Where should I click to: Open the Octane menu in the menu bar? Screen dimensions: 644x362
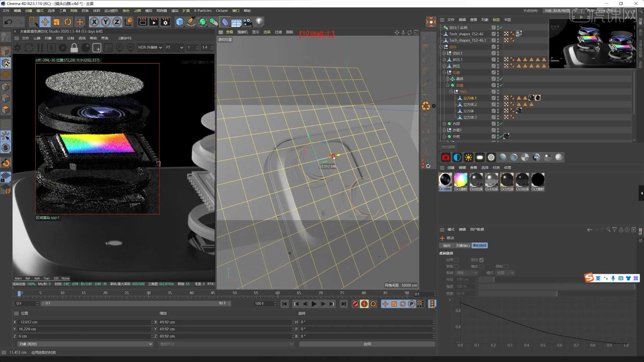(221, 10)
